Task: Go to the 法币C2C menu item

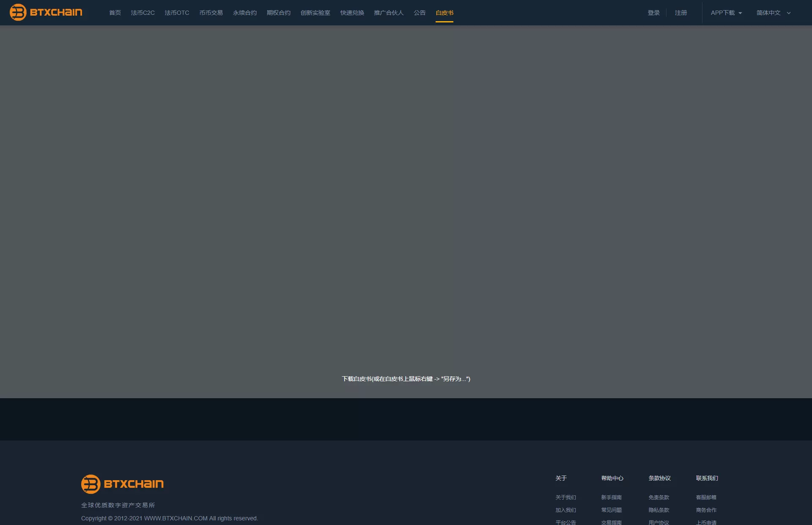Action: pos(143,13)
